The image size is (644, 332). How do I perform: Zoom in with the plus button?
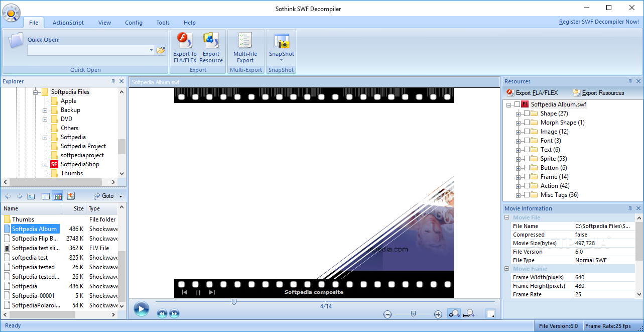point(438,314)
